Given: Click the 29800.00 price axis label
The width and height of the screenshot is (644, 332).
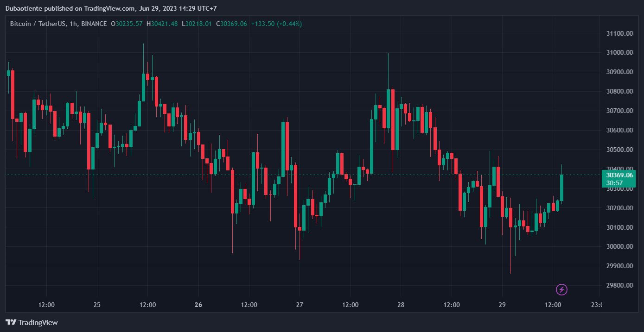Looking at the screenshot, I should click(619, 285).
